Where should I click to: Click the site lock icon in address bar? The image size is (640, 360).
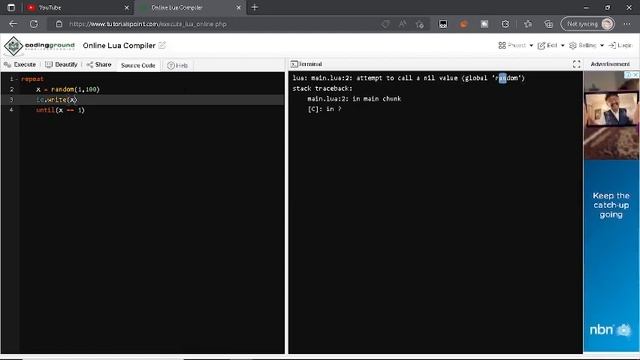point(59,24)
